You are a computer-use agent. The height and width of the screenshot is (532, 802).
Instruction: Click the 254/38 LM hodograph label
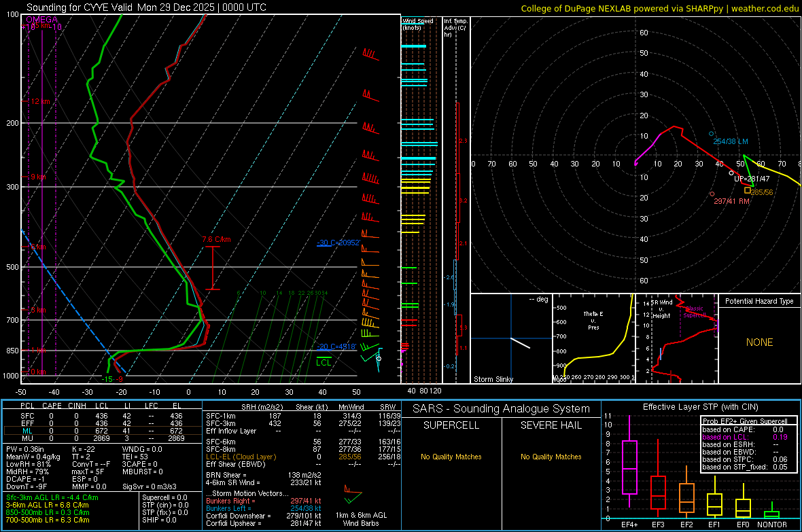(x=731, y=141)
